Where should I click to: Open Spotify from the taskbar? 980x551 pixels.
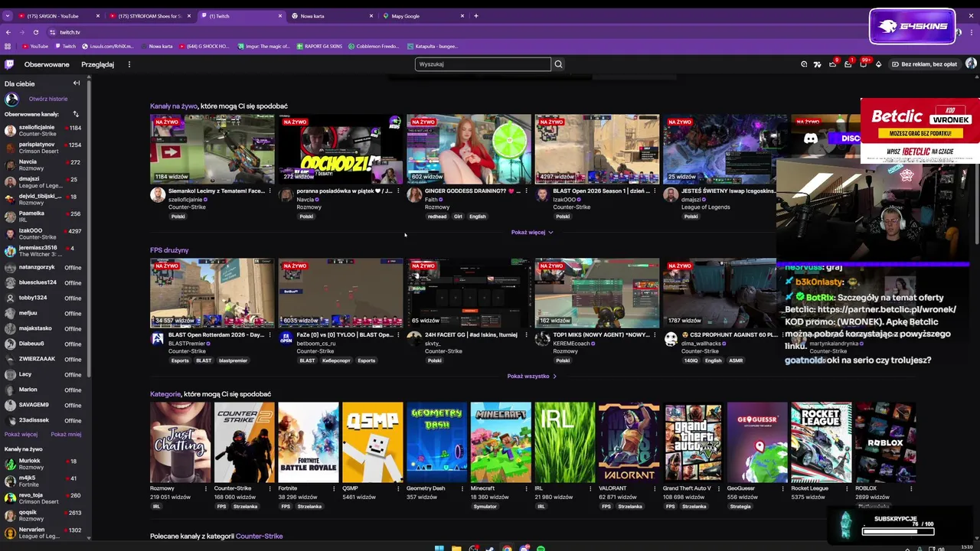[541, 548]
